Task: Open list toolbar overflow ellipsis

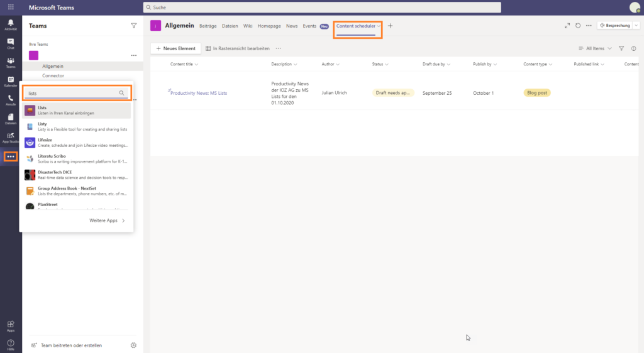Action: (x=279, y=48)
